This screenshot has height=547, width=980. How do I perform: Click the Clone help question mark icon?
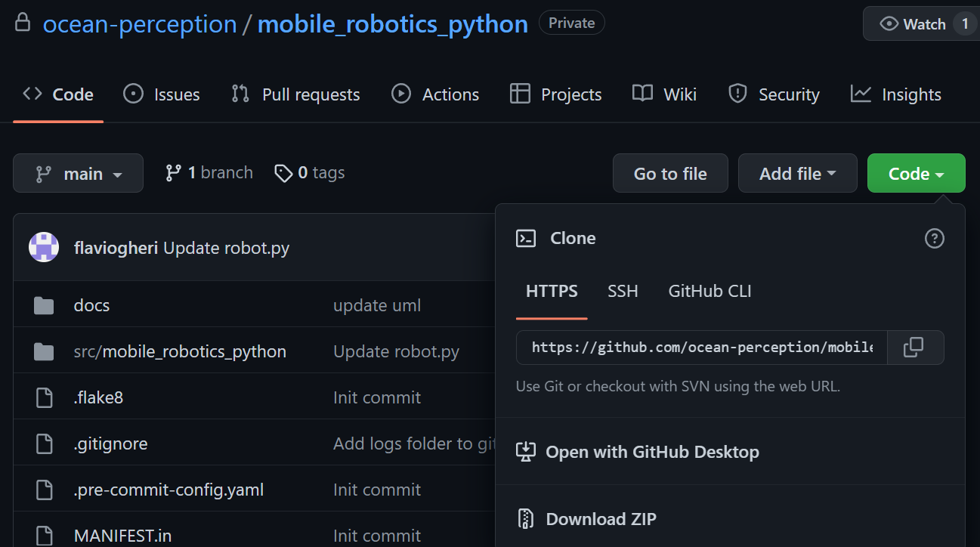click(935, 239)
